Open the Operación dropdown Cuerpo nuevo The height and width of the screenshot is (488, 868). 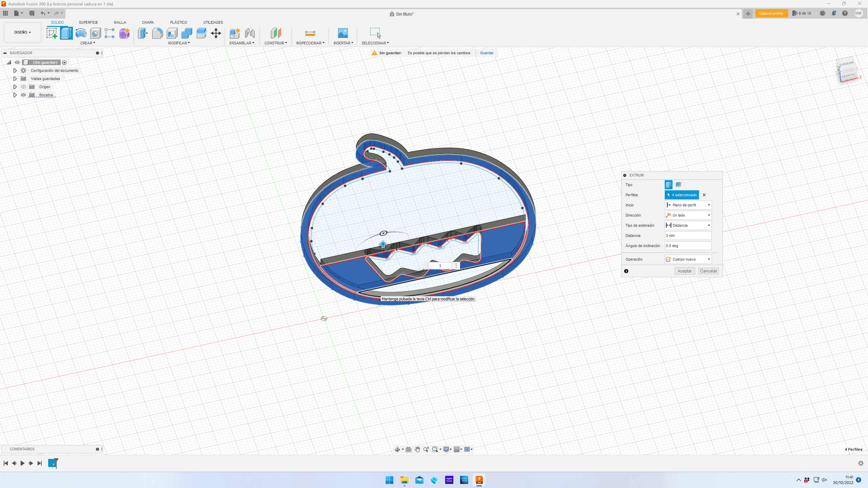(x=688, y=259)
